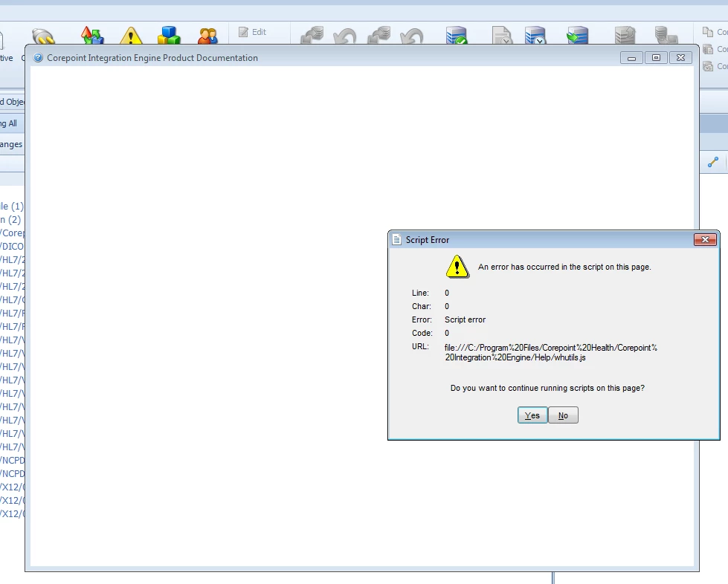Click the plug connection icon in toolbar
The height and width of the screenshot is (584, 728).
(43, 36)
